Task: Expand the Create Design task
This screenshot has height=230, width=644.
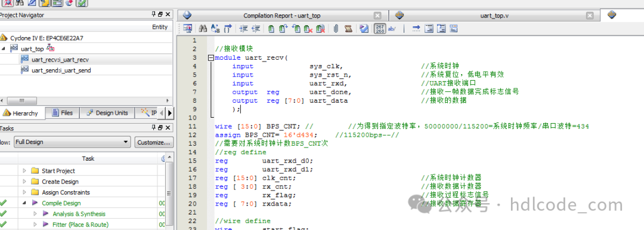Action: coord(24,182)
